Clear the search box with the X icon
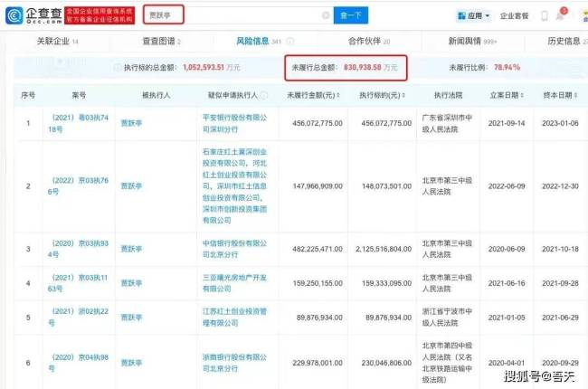This screenshot has width=588, height=389. tap(326, 15)
